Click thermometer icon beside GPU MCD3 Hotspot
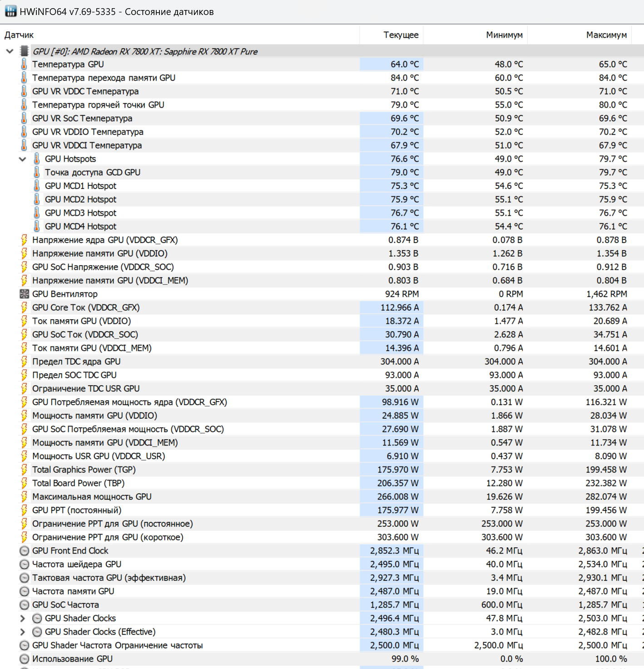644x669 pixels. click(37, 213)
